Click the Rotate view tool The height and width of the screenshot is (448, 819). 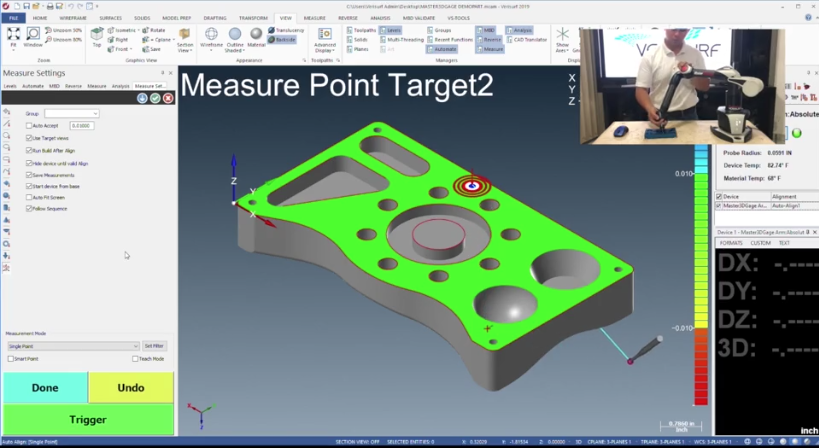click(154, 30)
